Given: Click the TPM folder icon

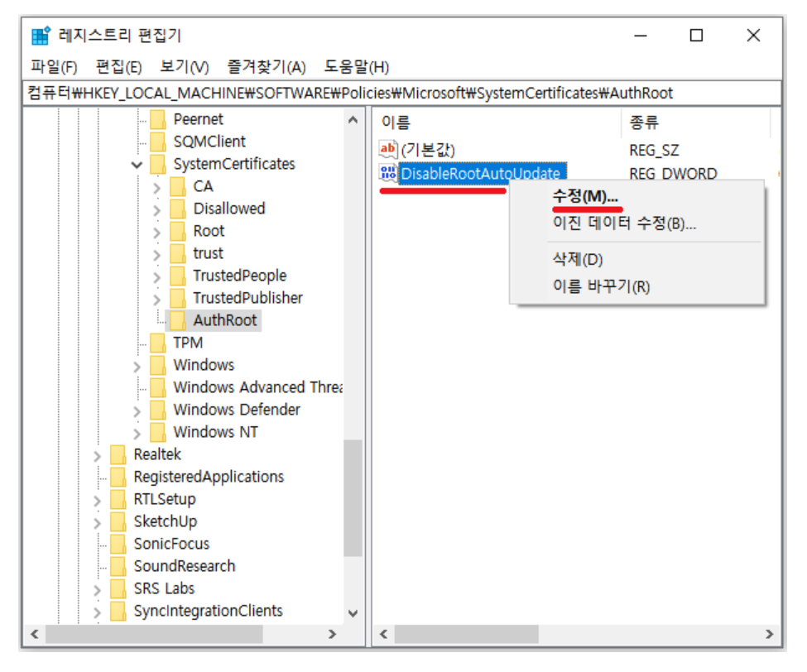Looking at the screenshot, I should click(x=157, y=343).
